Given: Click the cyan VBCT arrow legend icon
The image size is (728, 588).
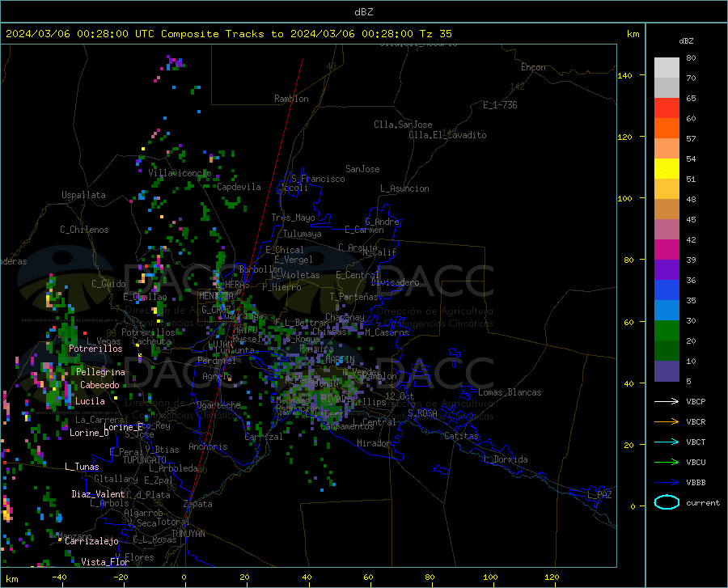Looking at the screenshot, I should (x=667, y=442).
